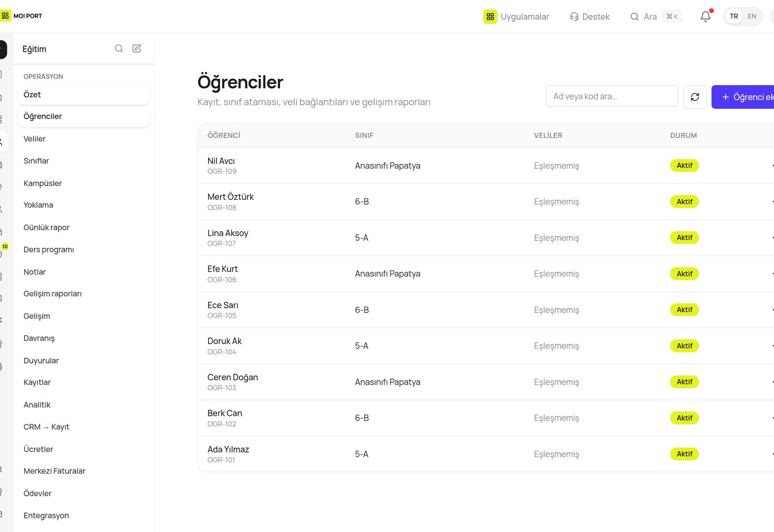Click the MOI PORT logo

point(22,16)
